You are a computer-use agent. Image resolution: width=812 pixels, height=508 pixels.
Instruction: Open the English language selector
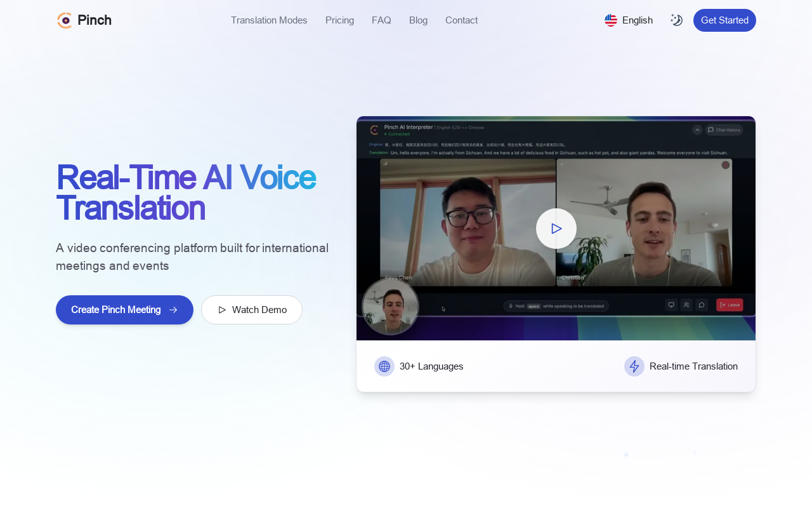629,20
